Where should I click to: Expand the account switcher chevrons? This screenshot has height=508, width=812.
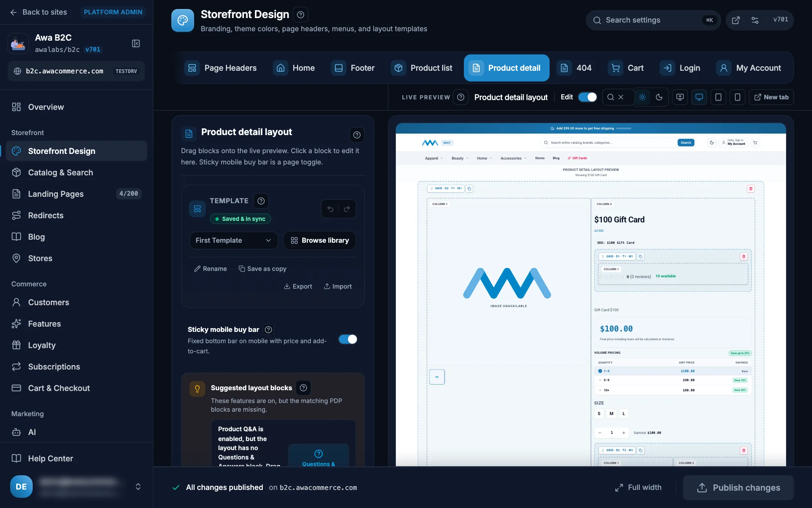tap(138, 487)
